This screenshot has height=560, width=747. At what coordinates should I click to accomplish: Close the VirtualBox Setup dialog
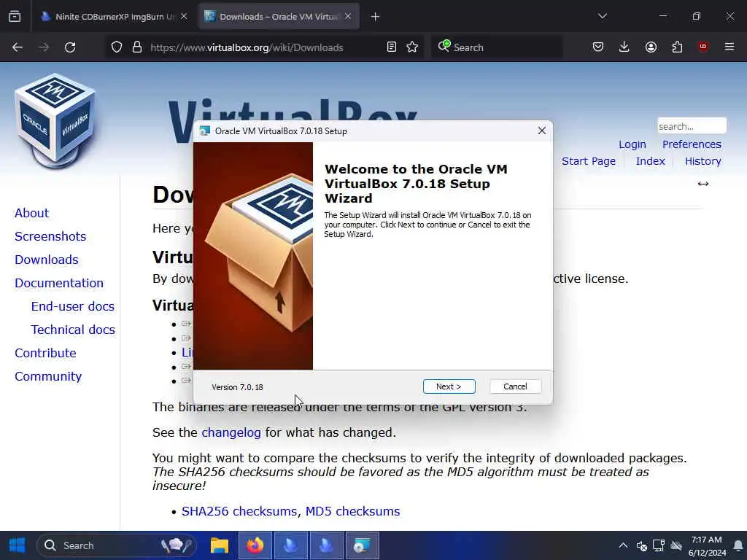[542, 131]
